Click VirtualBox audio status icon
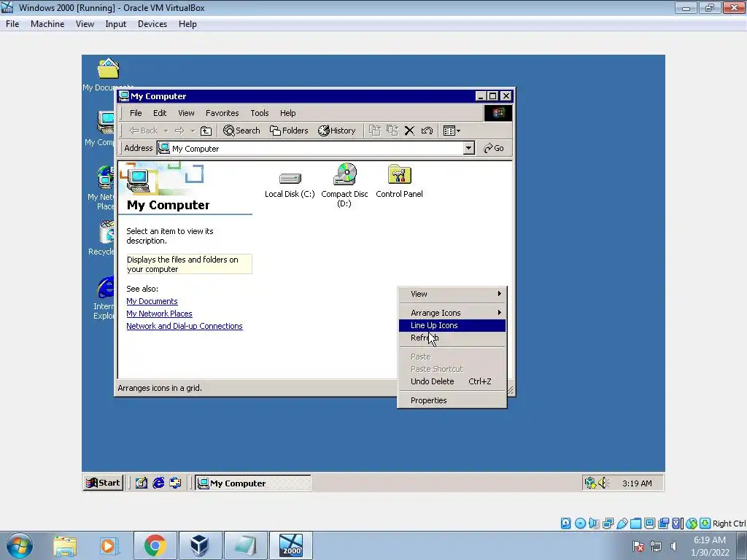 pos(594,524)
